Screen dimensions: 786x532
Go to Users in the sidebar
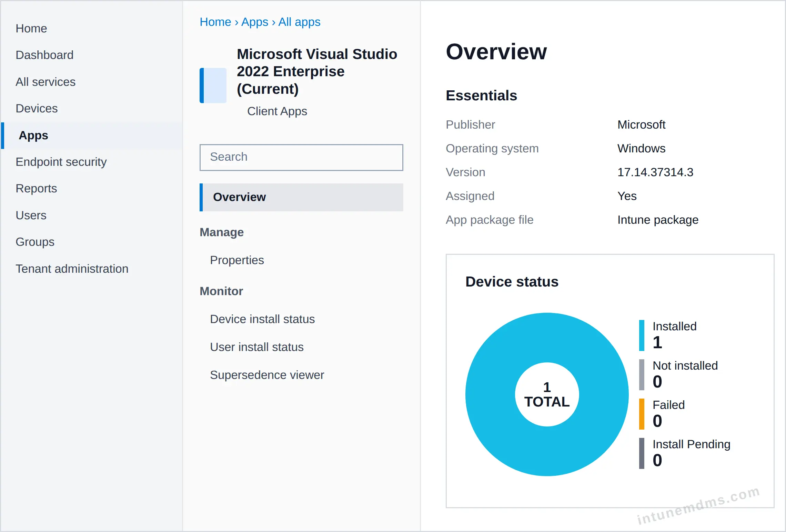[x=31, y=215]
